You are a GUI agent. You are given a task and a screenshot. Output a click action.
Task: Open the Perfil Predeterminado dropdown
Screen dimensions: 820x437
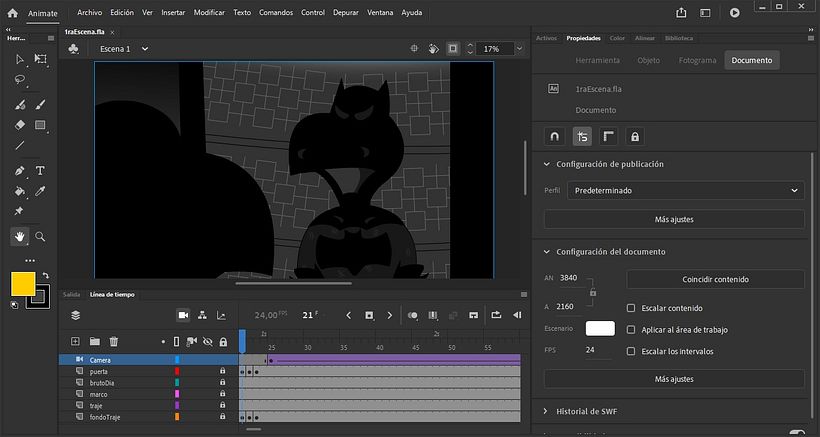pyautogui.click(x=686, y=191)
